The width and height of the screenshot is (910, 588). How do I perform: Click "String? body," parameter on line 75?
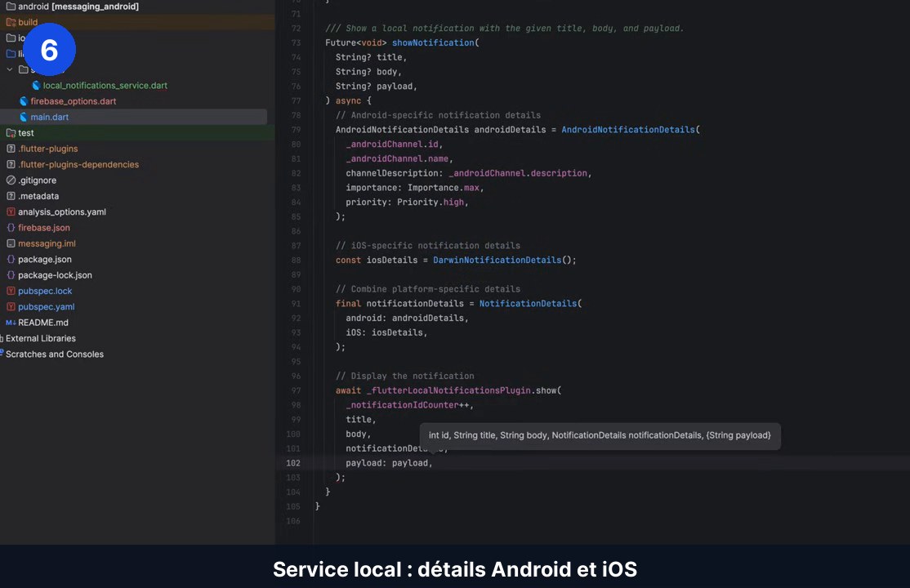coord(368,72)
